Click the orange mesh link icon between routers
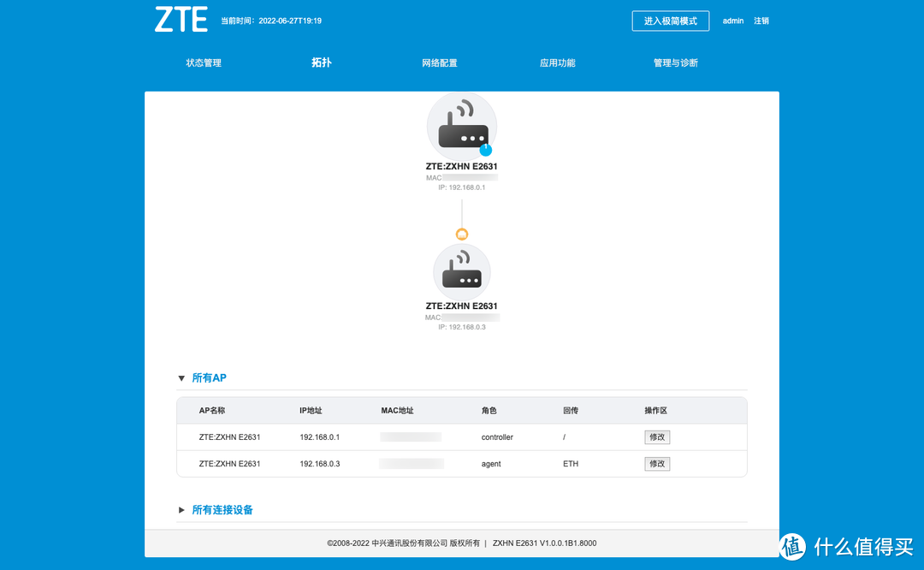The height and width of the screenshot is (570, 924). click(462, 233)
